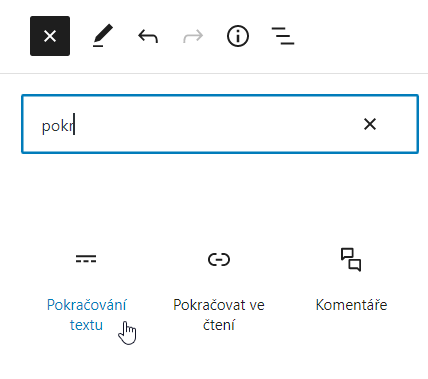Click the blue word 'Pokračování'

coord(87,305)
